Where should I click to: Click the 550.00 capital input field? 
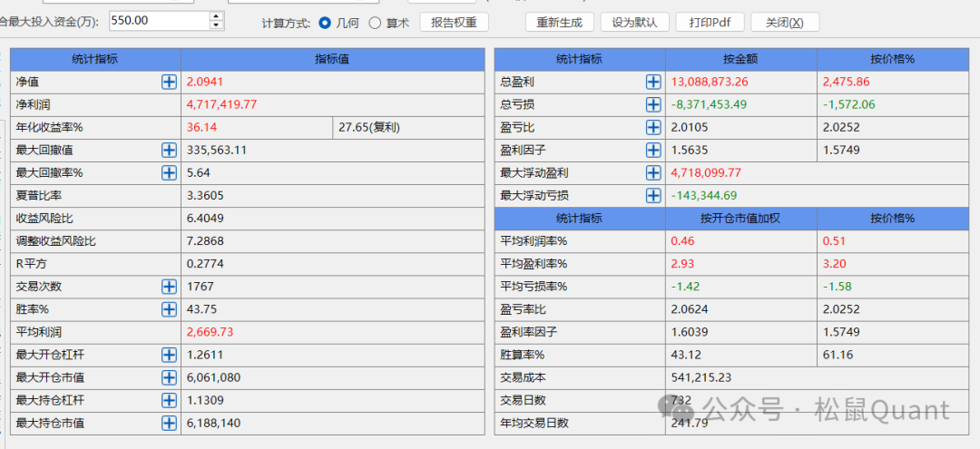[x=158, y=20]
